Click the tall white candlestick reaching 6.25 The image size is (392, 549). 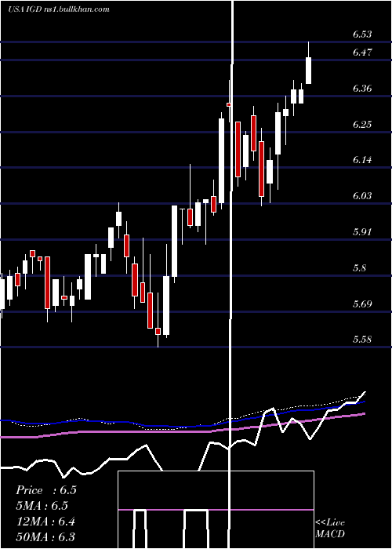pyautogui.click(x=221, y=161)
